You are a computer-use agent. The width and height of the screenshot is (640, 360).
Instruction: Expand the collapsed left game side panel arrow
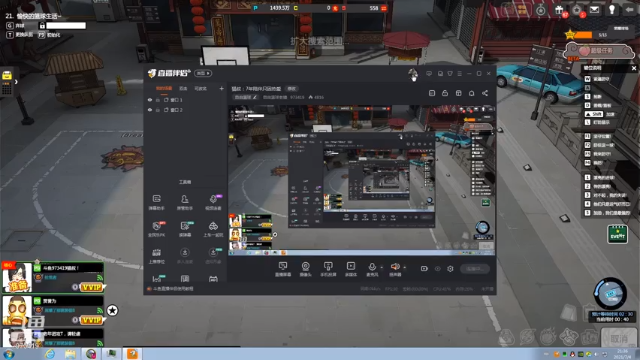pyautogui.click(x=16, y=82)
